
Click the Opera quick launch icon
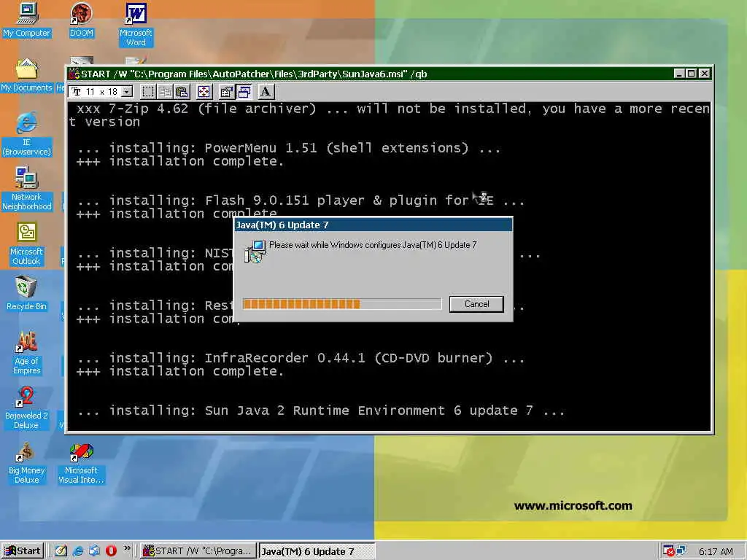coord(111,551)
